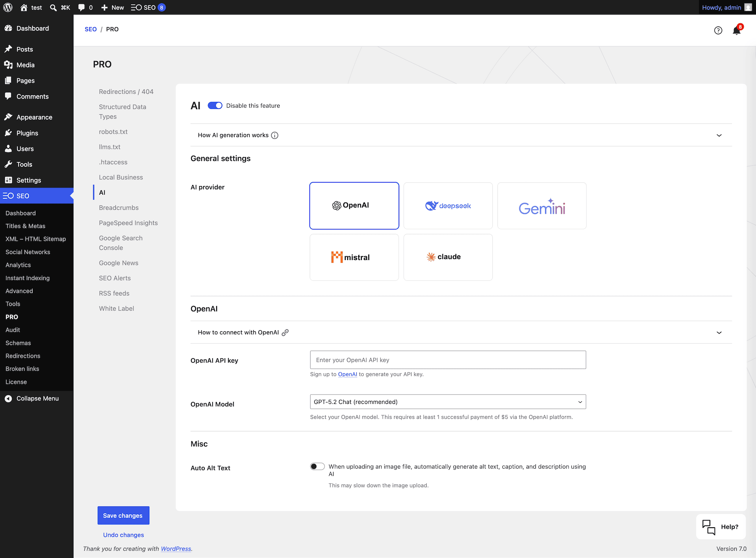756x558 pixels.
Task: Open the Help chat icon
Action: (709, 527)
